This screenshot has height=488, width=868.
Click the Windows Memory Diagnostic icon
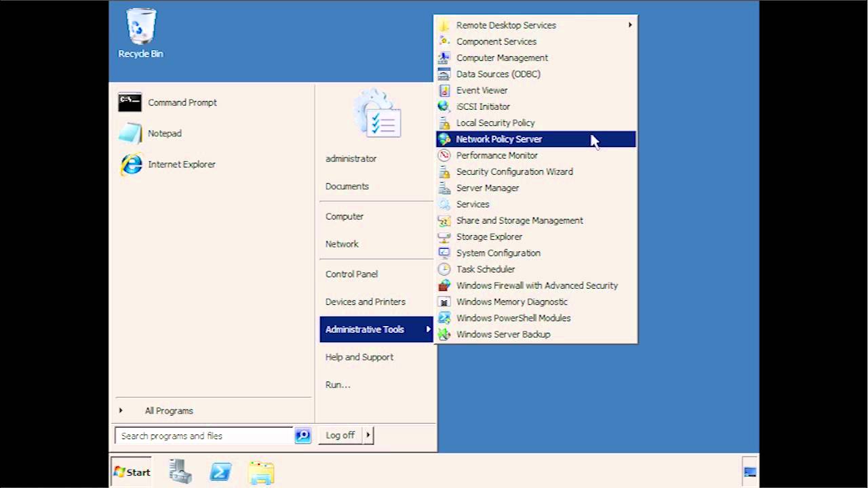(444, 302)
